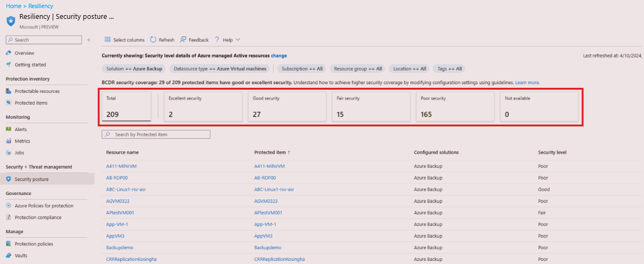Viewport: 644px width, 264px height.
Task: Open A411-MihirVM resource name link
Action: pyautogui.click(x=121, y=166)
